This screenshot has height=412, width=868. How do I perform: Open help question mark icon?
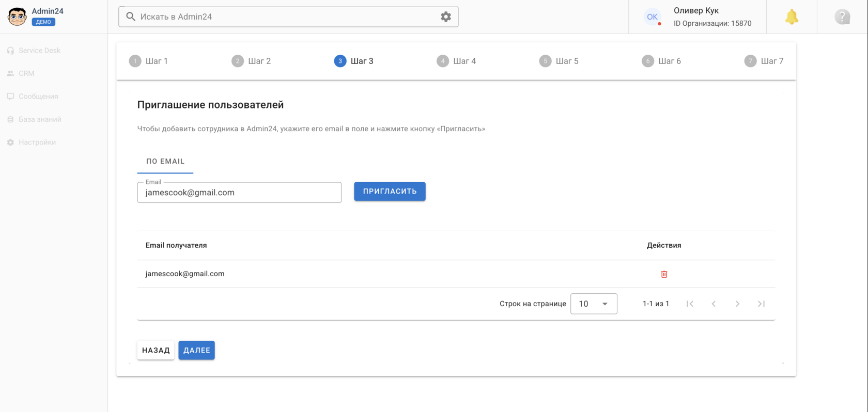point(842,17)
